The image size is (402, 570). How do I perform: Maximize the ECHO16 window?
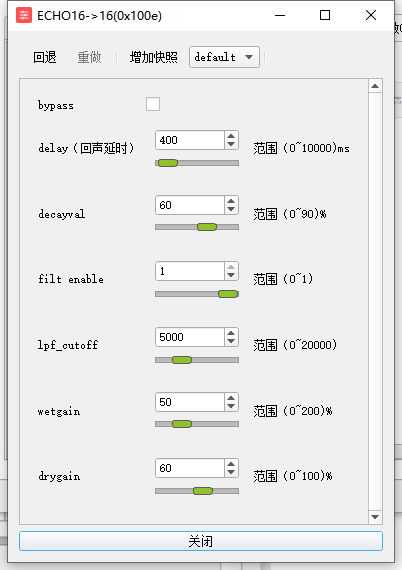[325, 15]
